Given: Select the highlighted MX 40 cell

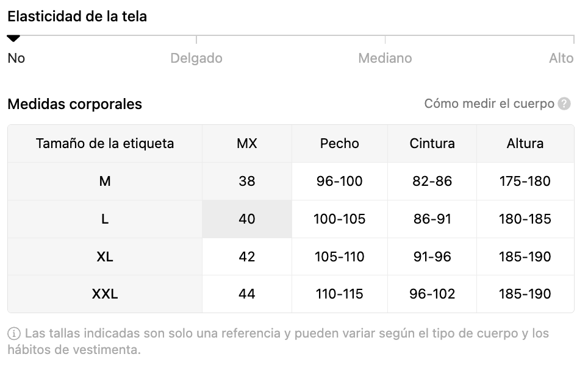Looking at the screenshot, I should pos(247,219).
